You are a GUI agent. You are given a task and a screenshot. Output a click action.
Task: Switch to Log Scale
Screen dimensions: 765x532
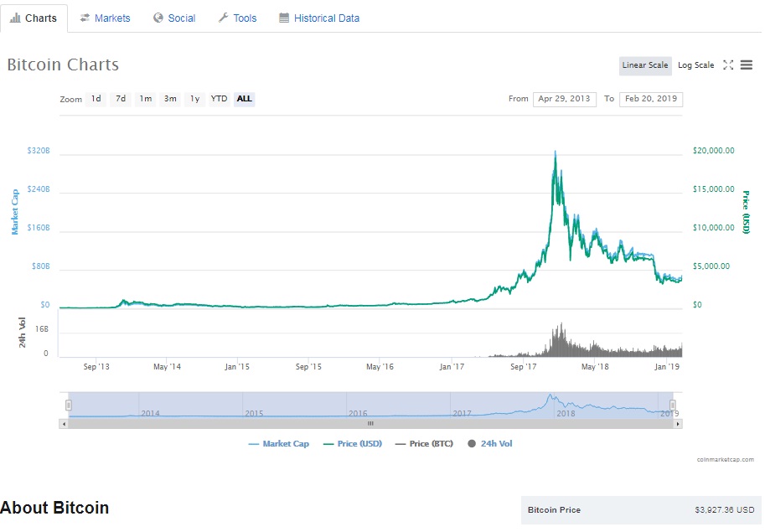pyautogui.click(x=695, y=65)
